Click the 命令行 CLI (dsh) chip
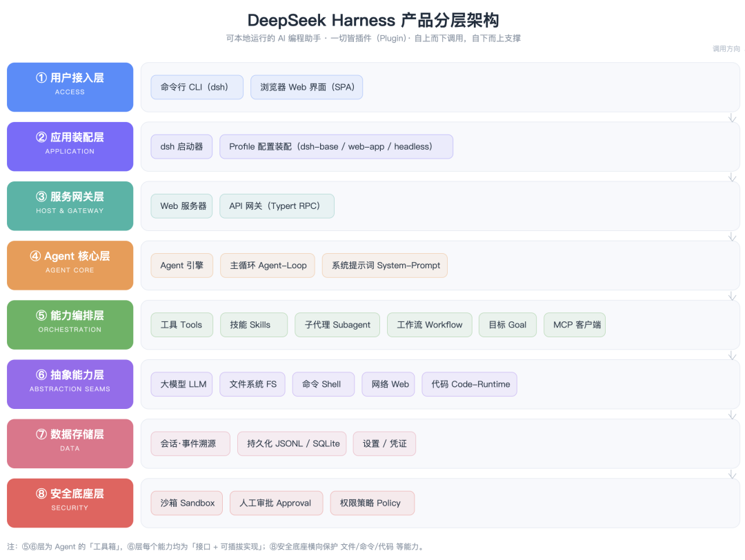745x560 pixels. [x=197, y=87]
